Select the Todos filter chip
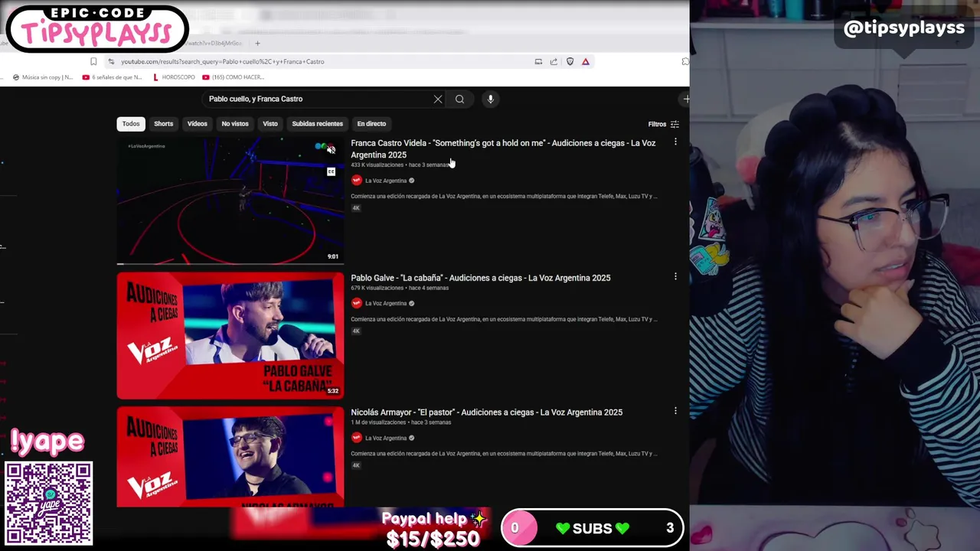Image resolution: width=980 pixels, height=551 pixels. 131,123
